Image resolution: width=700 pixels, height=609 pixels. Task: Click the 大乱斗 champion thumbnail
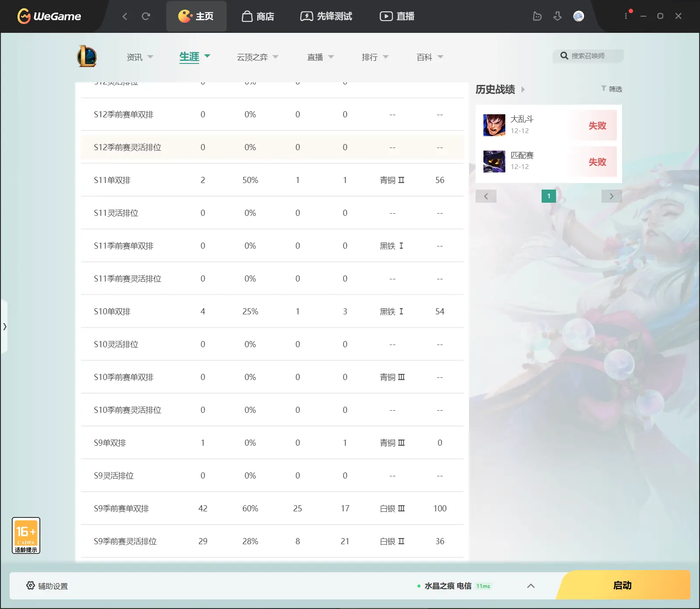point(494,125)
